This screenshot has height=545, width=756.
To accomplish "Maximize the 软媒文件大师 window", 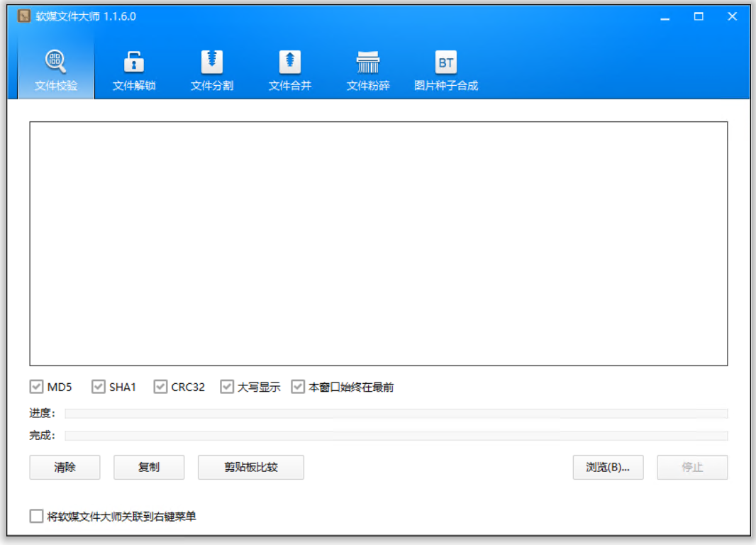I will point(699,16).
